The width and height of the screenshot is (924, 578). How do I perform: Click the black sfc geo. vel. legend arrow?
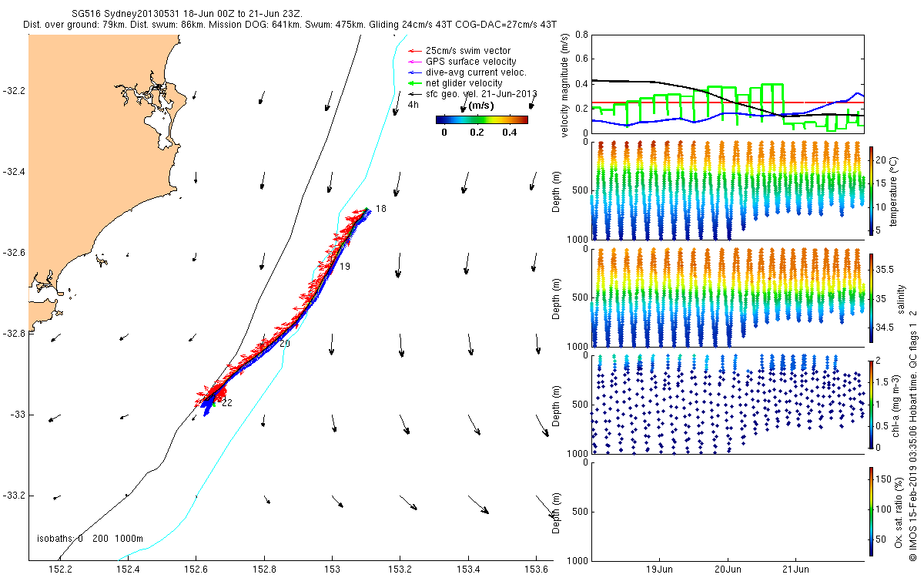(414, 93)
